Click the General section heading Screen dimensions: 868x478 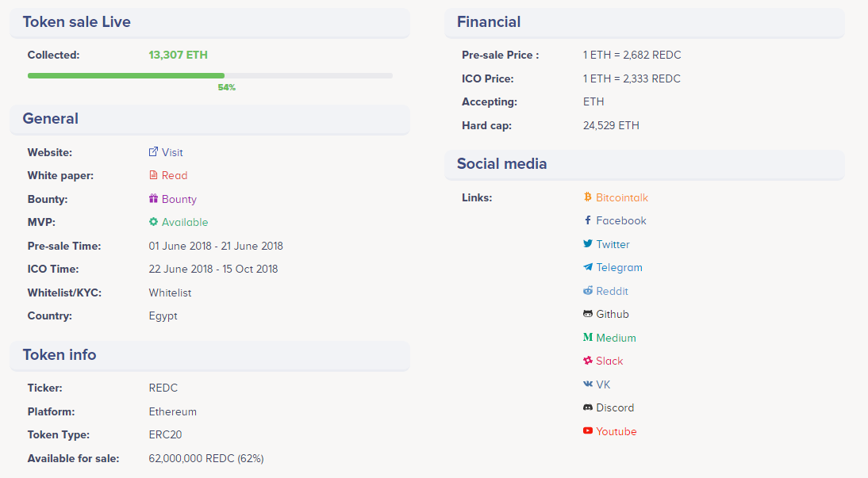pos(50,118)
